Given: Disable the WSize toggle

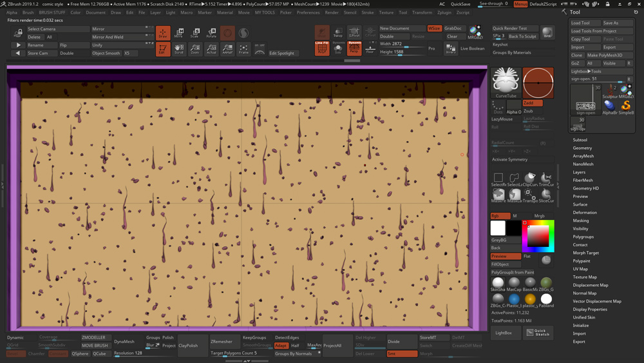Looking at the screenshot, I should click(x=434, y=28).
